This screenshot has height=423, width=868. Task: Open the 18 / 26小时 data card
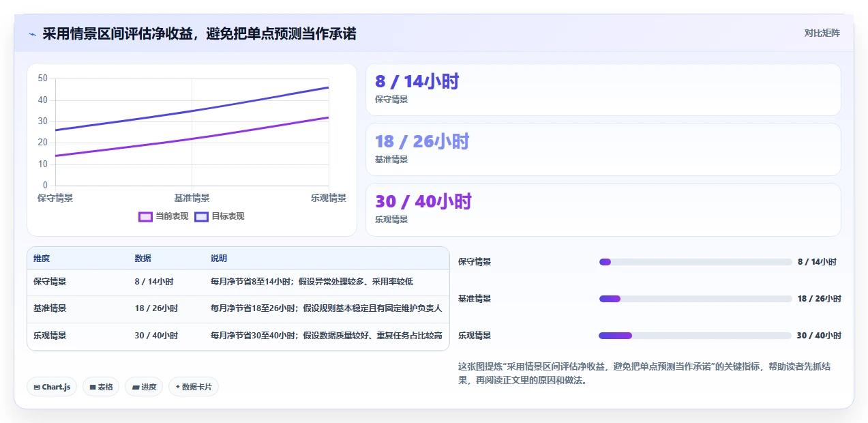(x=603, y=149)
